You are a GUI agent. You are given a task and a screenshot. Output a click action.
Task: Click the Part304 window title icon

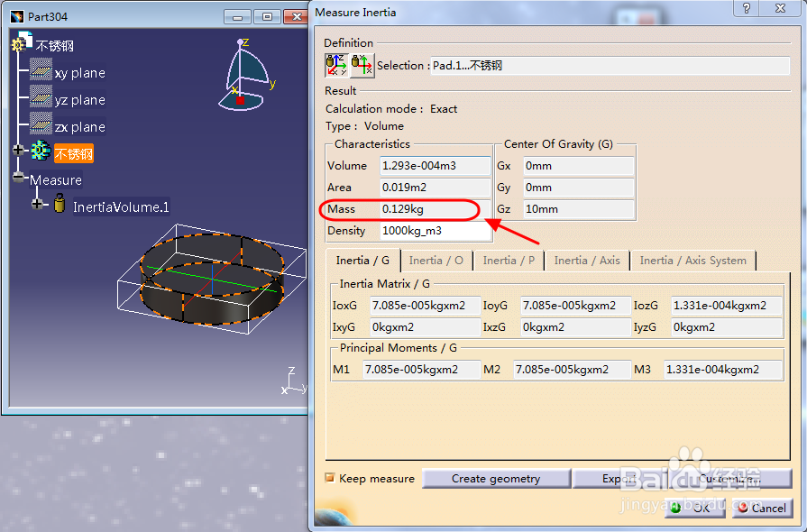tap(17, 16)
